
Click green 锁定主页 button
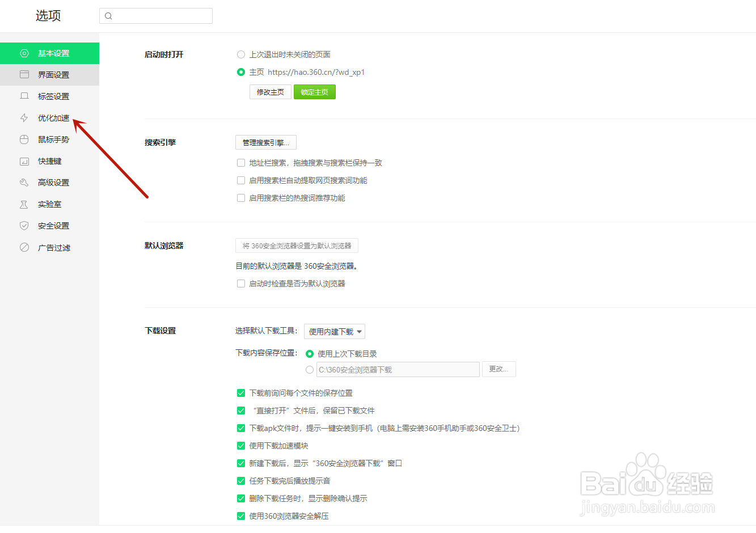coord(315,92)
